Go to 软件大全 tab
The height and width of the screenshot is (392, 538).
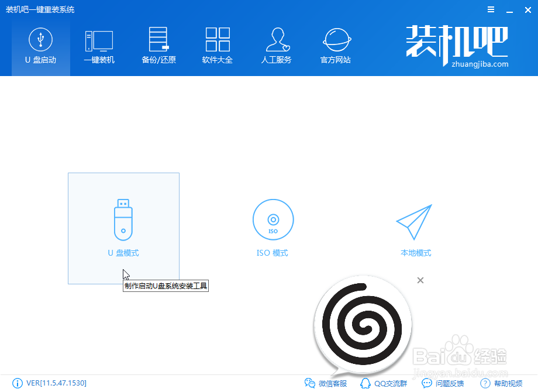(x=218, y=47)
